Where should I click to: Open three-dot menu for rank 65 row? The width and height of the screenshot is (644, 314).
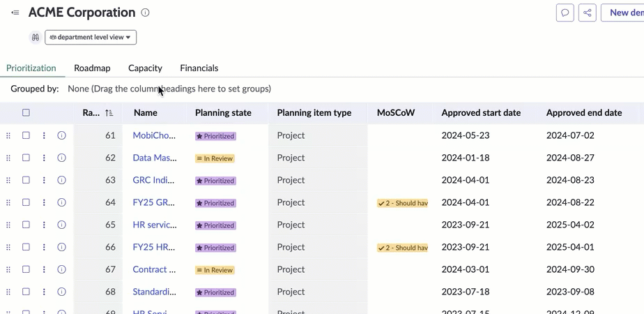coord(44,225)
